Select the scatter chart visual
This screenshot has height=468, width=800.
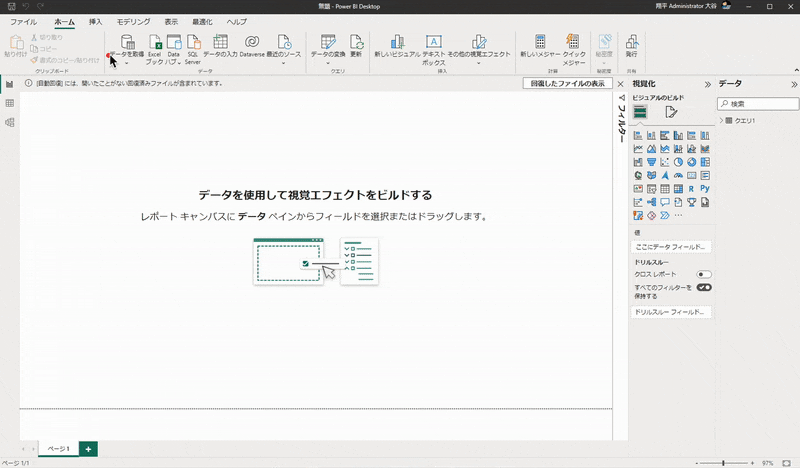pos(665,162)
